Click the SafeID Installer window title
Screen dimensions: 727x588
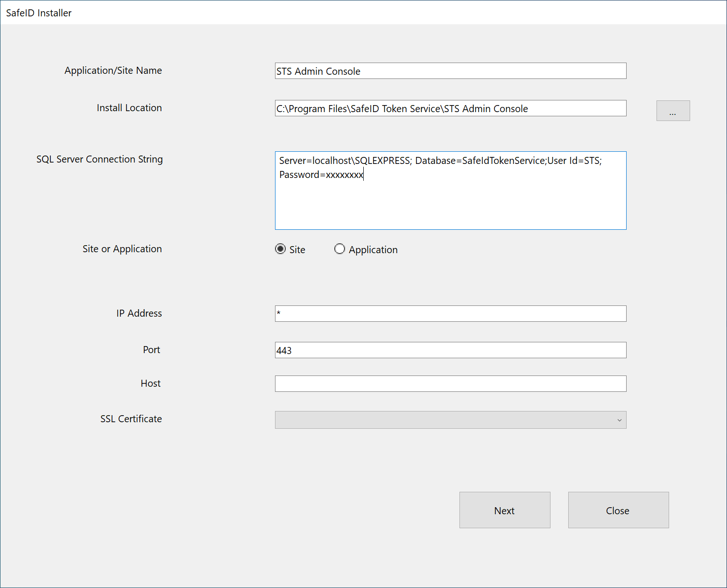tap(39, 13)
